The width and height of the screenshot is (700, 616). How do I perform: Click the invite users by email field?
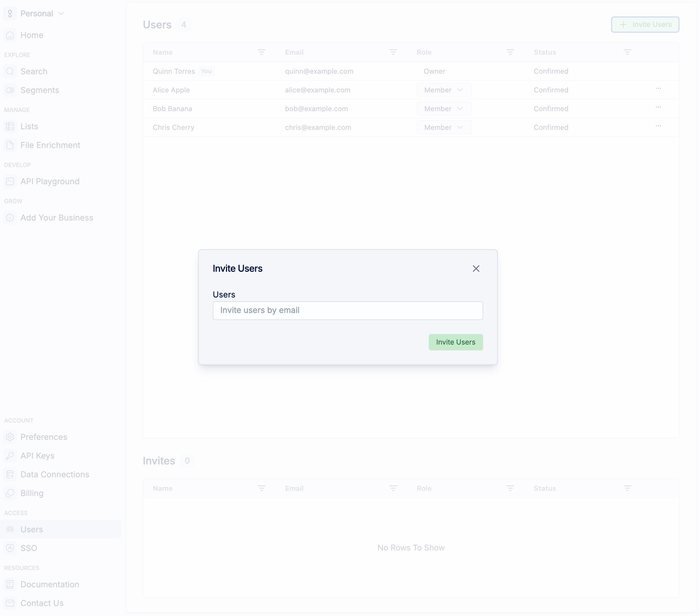[x=347, y=310]
